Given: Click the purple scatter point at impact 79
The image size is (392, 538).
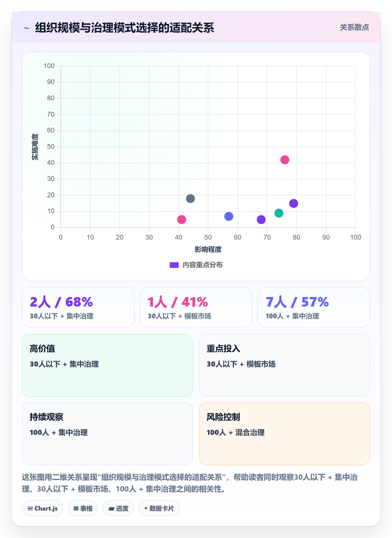Looking at the screenshot, I should pyautogui.click(x=294, y=203).
